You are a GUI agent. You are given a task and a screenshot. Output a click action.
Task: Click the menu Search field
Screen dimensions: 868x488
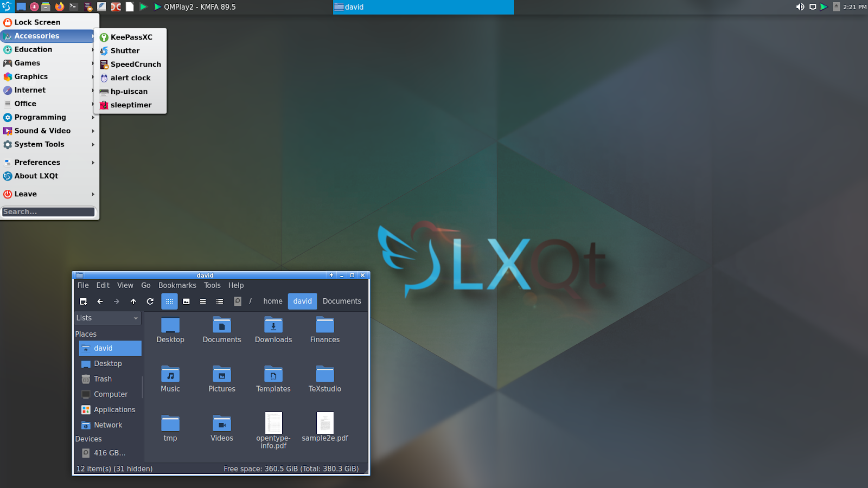pos(48,212)
